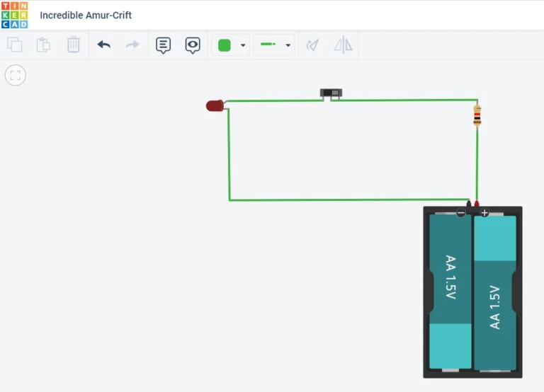
Task: Open the Tinkercad logo home link
Action: pos(14,15)
